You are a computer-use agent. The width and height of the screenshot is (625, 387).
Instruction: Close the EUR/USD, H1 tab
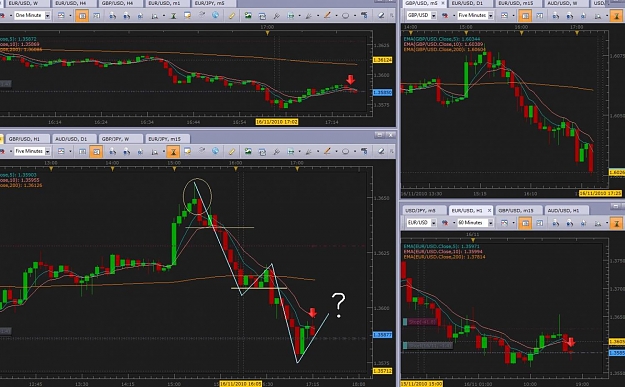489,210
